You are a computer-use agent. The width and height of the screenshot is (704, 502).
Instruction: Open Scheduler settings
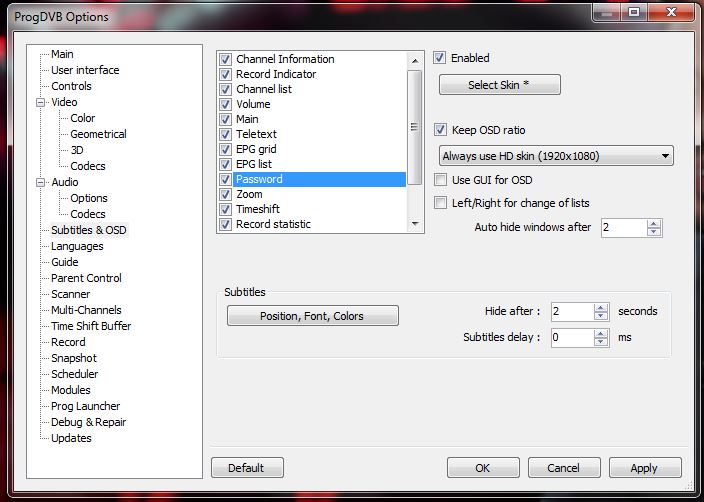click(75, 374)
